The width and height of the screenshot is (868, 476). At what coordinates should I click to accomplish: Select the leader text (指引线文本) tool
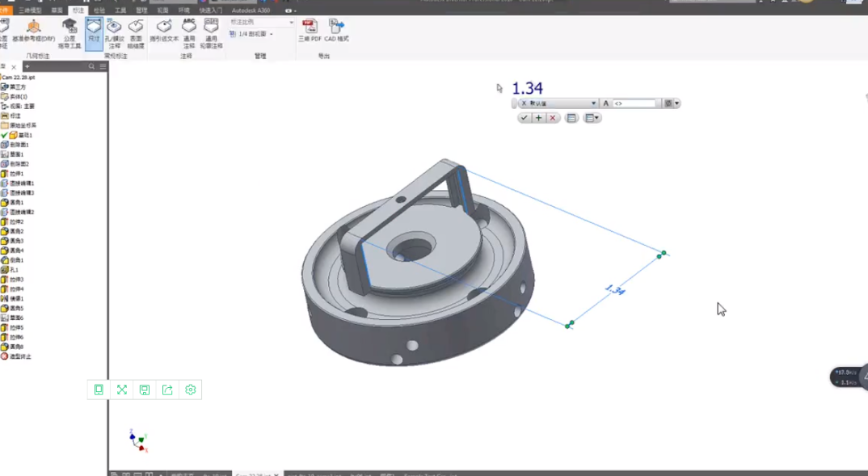tap(164, 31)
